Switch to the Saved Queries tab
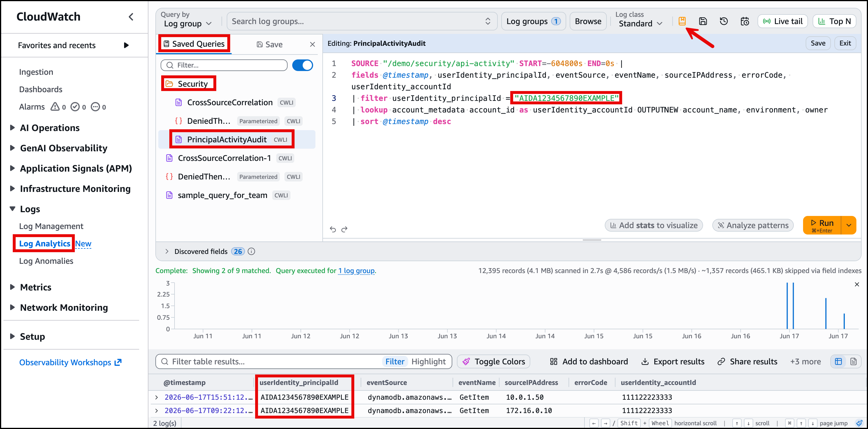 [194, 44]
